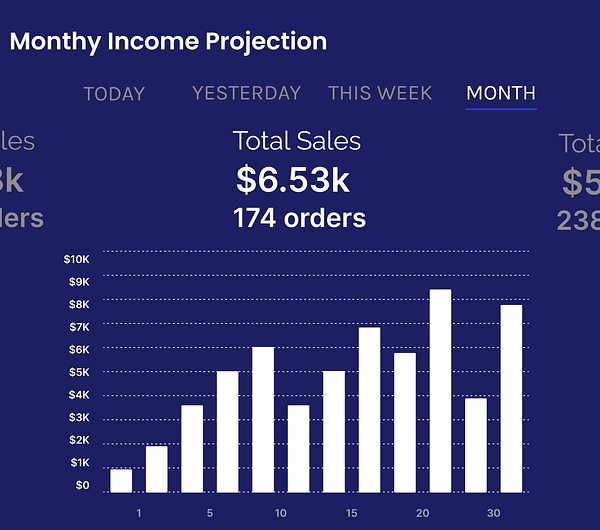Click the bar reaching the $6K line
The image size is (600, 530).
pos(263,420)
